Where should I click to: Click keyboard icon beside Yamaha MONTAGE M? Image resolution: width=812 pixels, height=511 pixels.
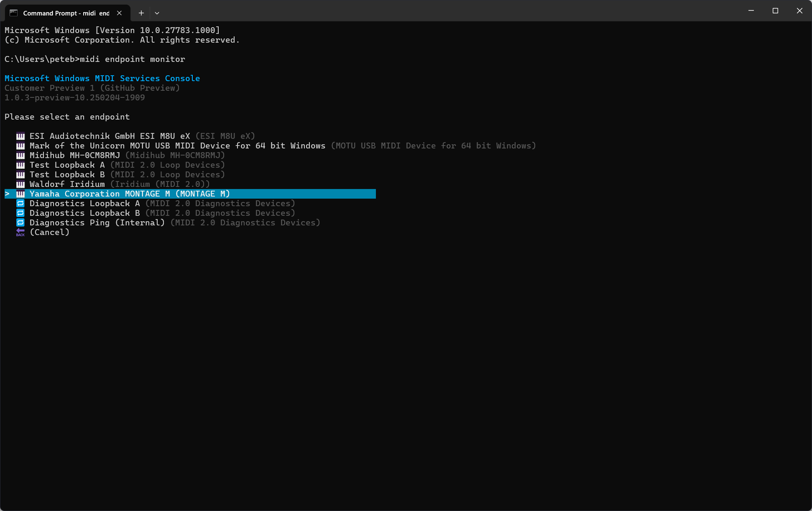click(20, 194)
